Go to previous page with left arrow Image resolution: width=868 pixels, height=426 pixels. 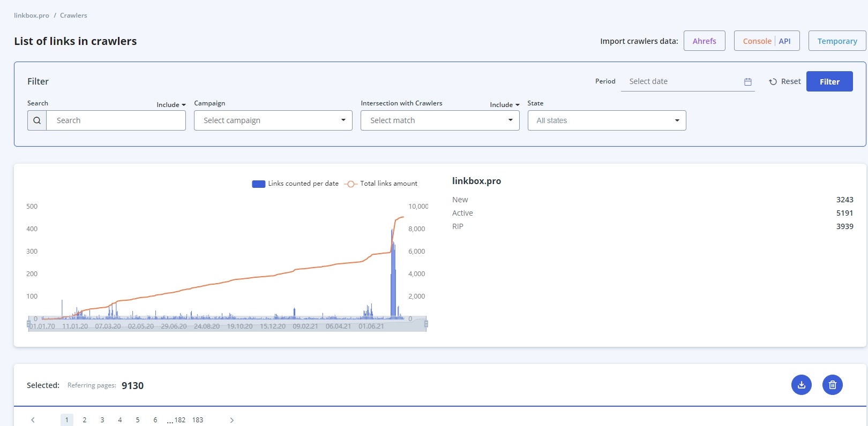[x=33, y=420]
